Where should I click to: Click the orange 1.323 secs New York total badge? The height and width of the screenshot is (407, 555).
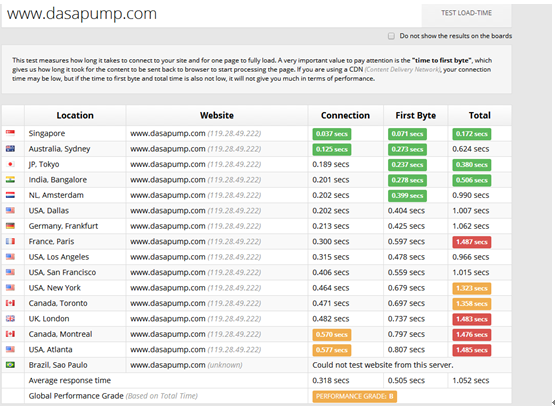(x=471, y=288)
